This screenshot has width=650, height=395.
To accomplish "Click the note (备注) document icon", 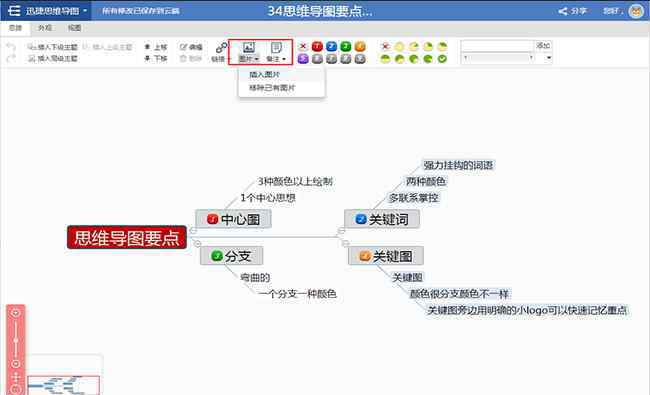I will click(x=276, y=47).
